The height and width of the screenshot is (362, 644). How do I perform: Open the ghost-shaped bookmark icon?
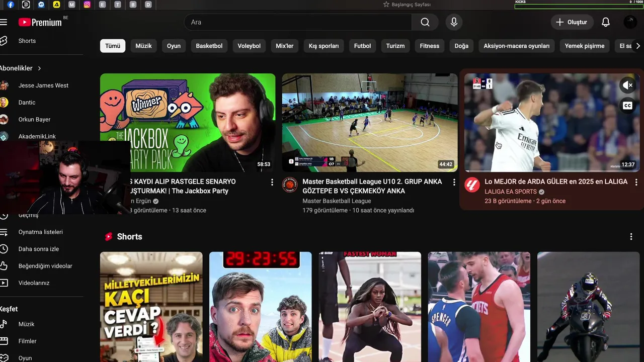click(41, 5)
